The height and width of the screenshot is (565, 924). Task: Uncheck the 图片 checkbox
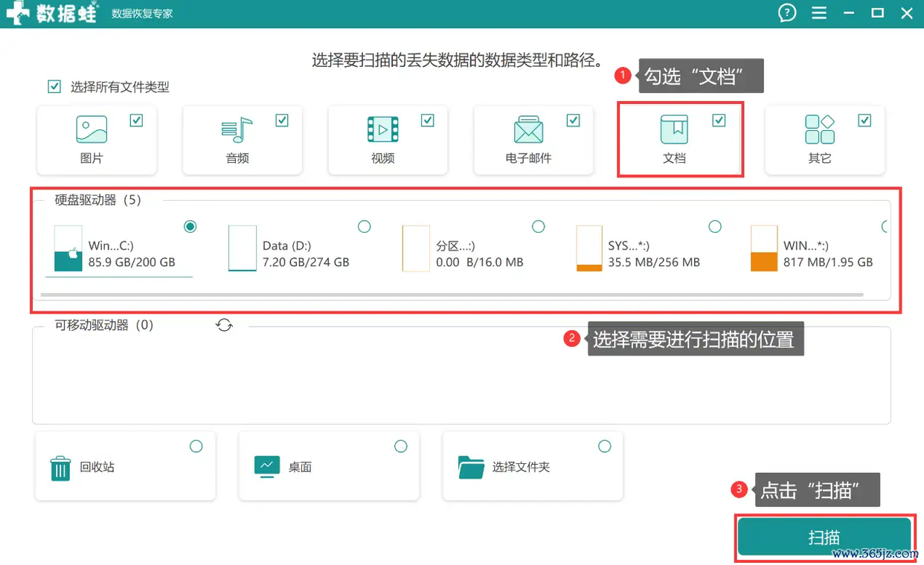(x=136, y=120)
